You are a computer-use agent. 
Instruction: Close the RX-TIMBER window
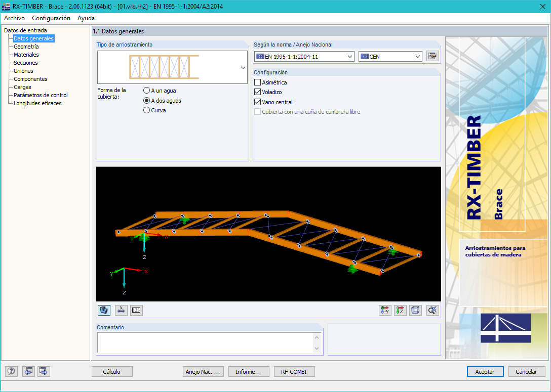coord(542,6)
